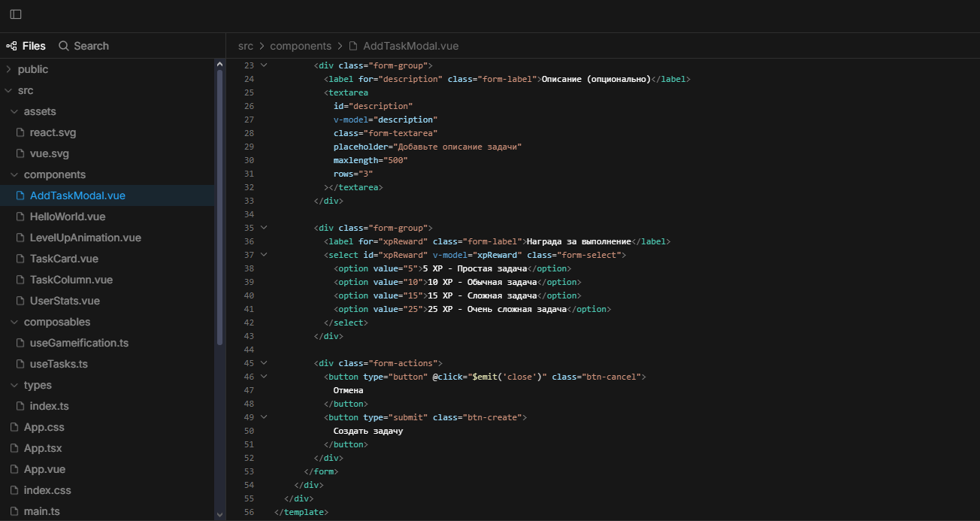Click the closing </template> tag
The image size is (980, 521).
[x=301, y=512]
